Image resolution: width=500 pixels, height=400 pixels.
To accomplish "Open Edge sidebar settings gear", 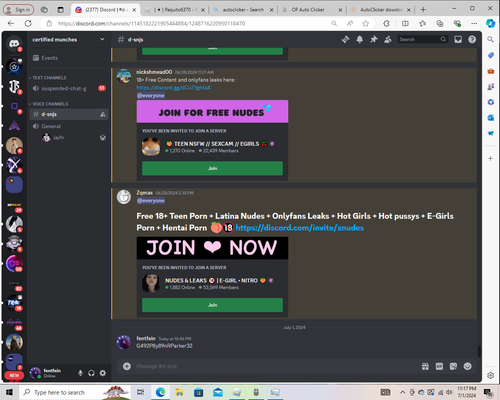I will 490,375.
